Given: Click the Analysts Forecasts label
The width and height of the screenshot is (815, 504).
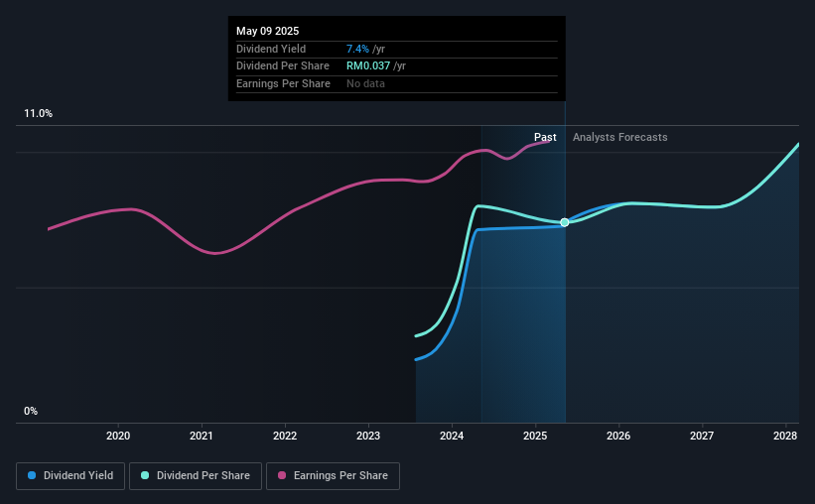Looking at the screenshot, I should click(x=620, y=137).
